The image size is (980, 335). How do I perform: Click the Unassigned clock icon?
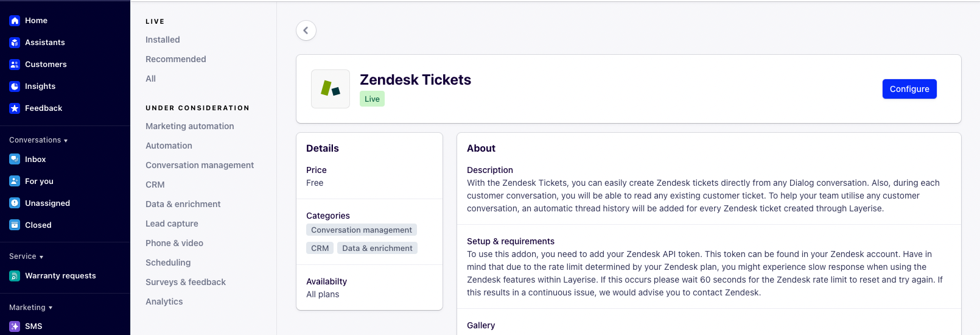tap(15, 203)
